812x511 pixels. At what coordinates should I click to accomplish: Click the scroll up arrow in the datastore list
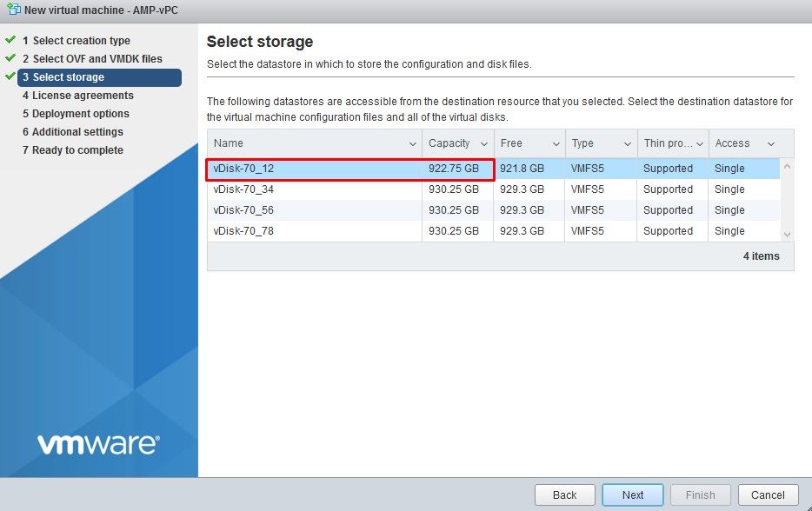point(787,167)
